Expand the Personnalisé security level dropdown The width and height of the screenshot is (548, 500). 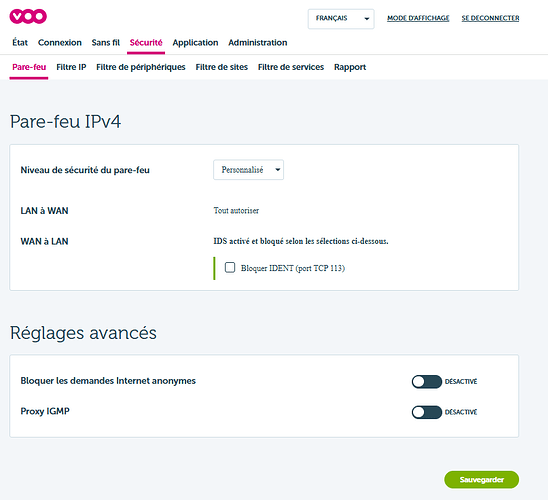pos(248,170)
